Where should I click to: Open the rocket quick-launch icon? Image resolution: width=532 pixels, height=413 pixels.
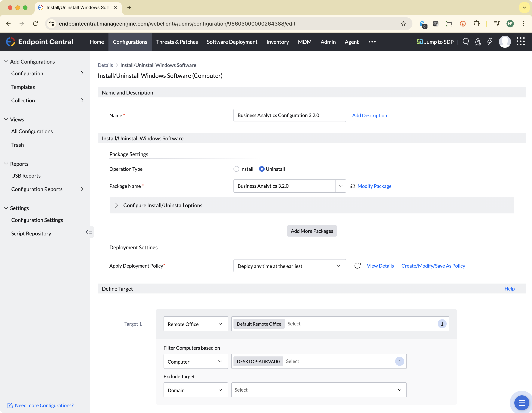477,42
